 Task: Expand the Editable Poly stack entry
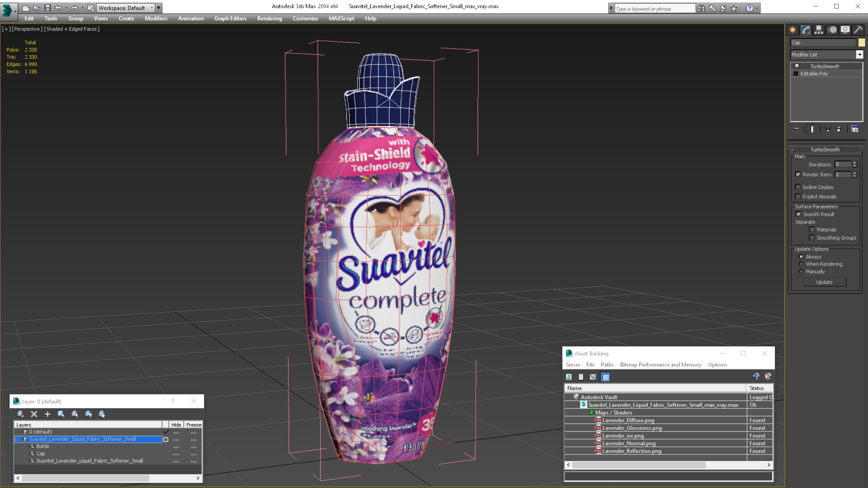(796, 74)
